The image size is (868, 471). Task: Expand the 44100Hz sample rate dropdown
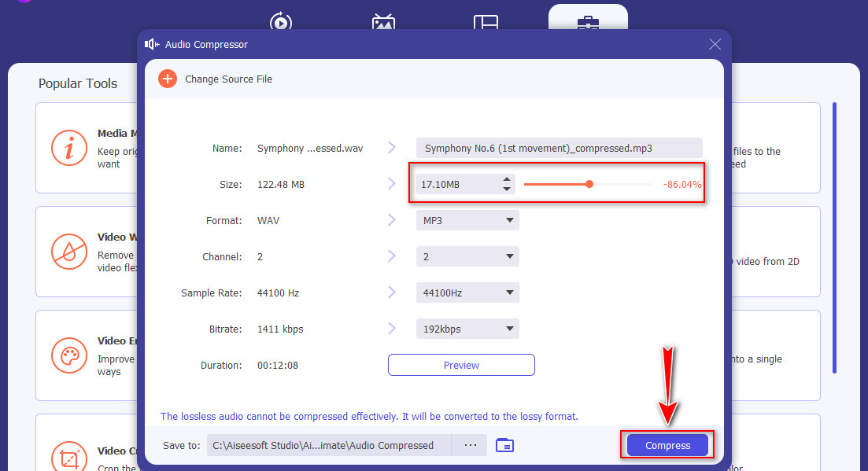click(x=467, y=293)
